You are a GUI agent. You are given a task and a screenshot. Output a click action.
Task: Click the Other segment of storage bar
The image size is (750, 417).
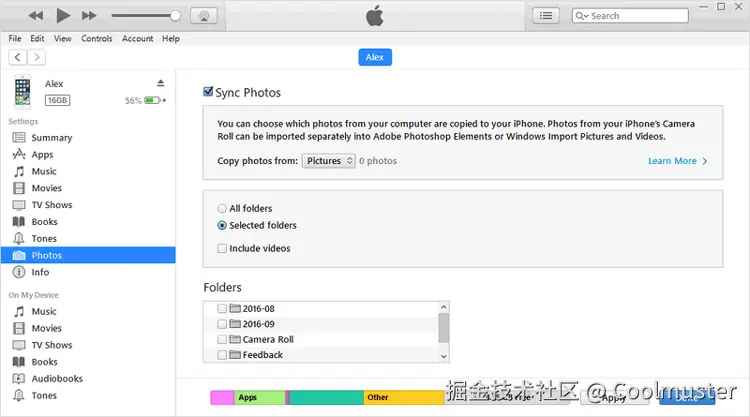(404, 397)
